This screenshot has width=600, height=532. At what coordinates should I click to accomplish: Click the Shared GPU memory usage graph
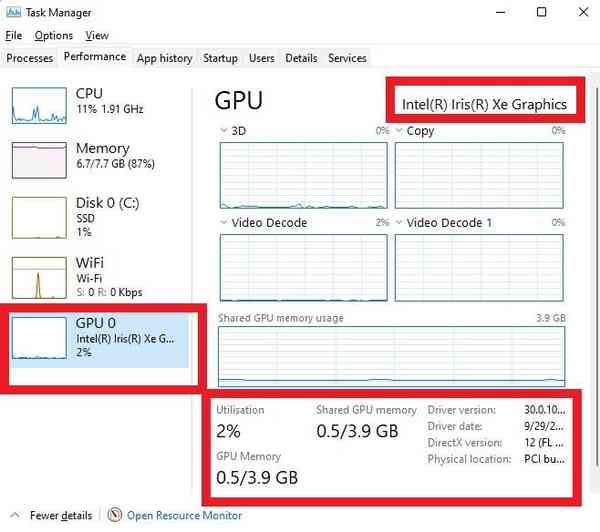[x=392, y=356]
